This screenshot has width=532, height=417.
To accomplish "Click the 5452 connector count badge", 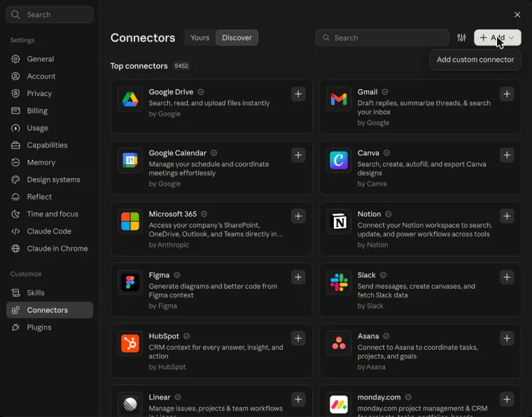I will [181, 66].
